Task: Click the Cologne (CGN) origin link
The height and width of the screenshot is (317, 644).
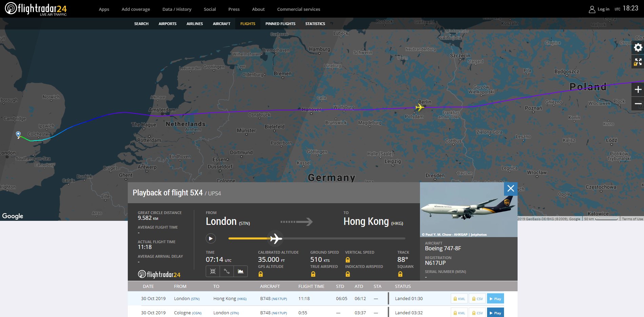Action: (x=188, y=313)
